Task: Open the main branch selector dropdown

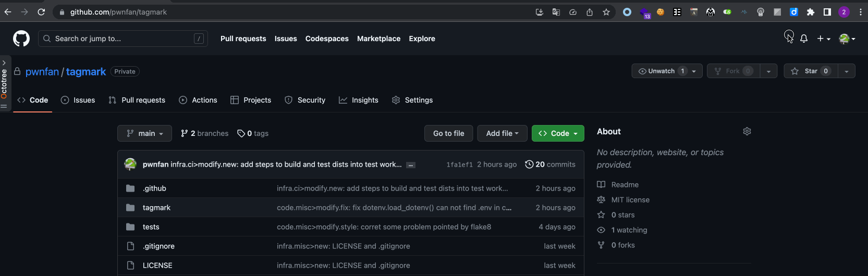Action: [144, 133]
